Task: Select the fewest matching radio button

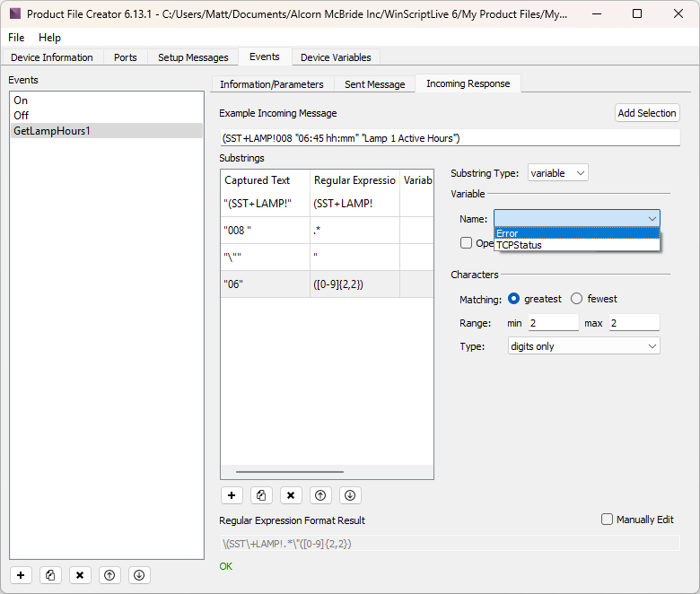Action: pyautogui.click(x=577, y=299)
